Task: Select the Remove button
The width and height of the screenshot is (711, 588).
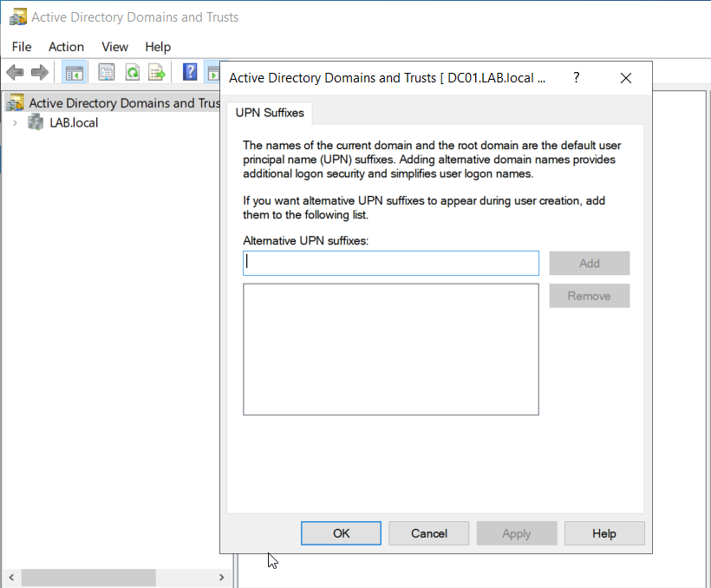Action: pos(590,296)
